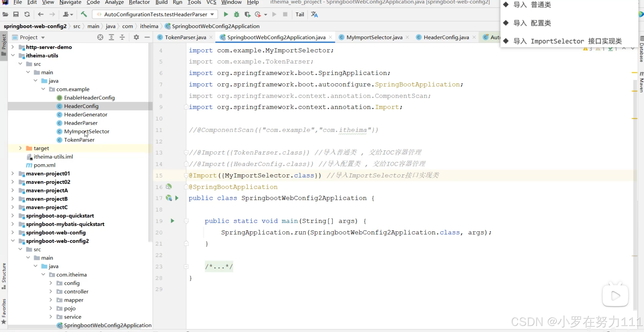
Task: Click the Tail button in toolbar
Action: [x=300, y=14]
